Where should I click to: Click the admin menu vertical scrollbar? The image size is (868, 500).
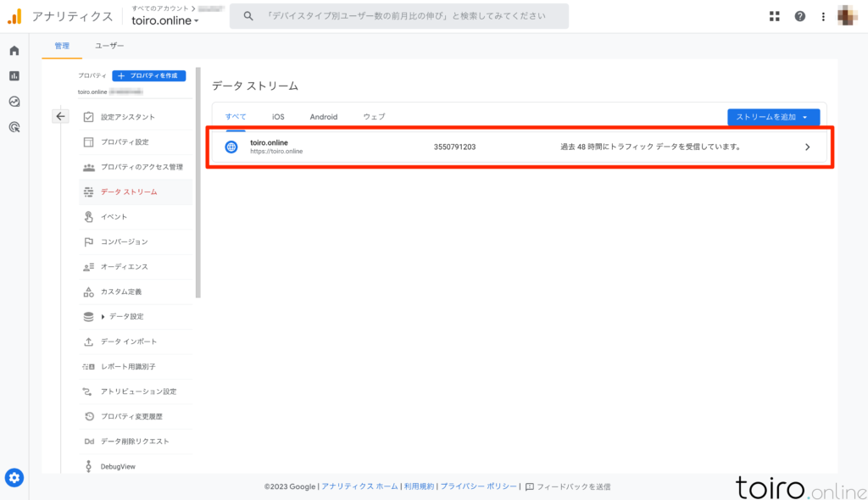point(198,183)
